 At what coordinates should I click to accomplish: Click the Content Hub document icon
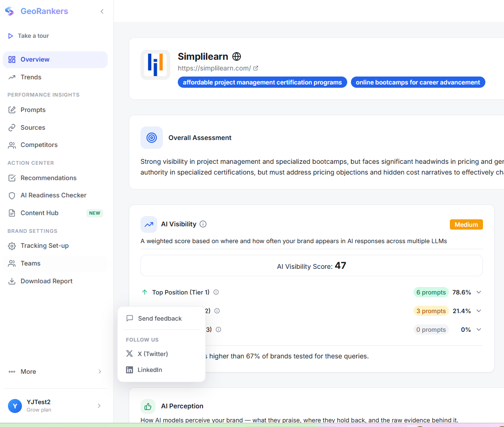tap(12, 213)
